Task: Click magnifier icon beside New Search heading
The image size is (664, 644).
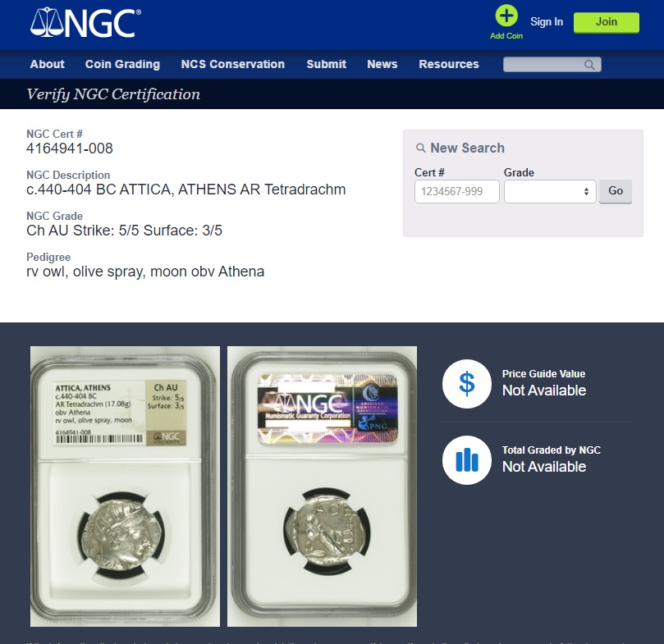Action: [x=420, y=148]
